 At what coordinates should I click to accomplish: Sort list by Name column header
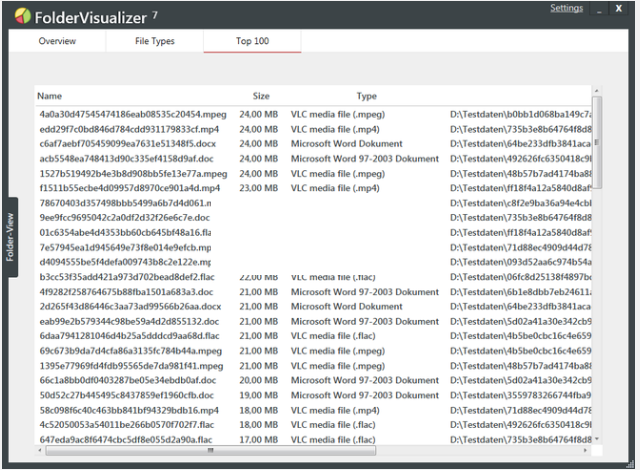(50, 96)
